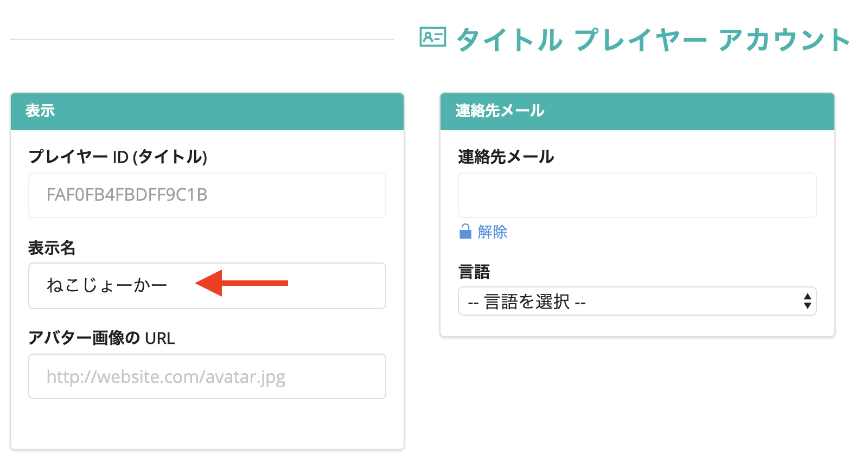
Task: Click the アバター画像の URL input field
Action: pyautogui.click(x=207, y=376)
